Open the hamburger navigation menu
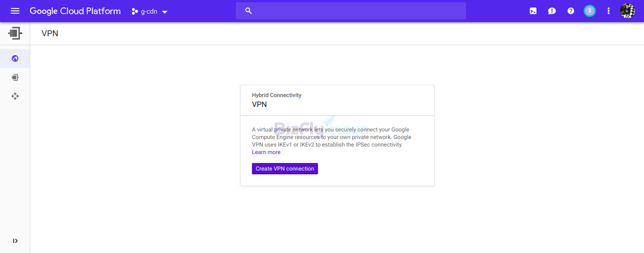This screenshot has width=644, height=253. pos(15,11)
